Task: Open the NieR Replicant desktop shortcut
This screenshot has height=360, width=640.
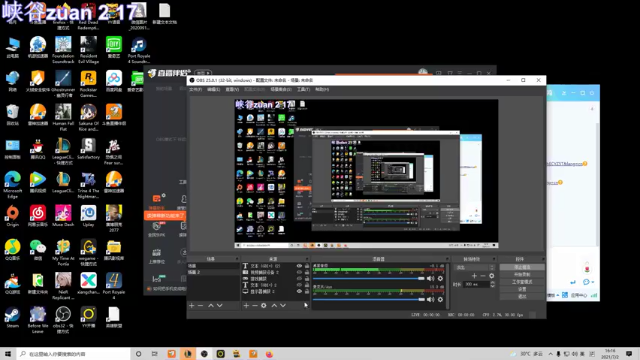Action: (63, 287)
